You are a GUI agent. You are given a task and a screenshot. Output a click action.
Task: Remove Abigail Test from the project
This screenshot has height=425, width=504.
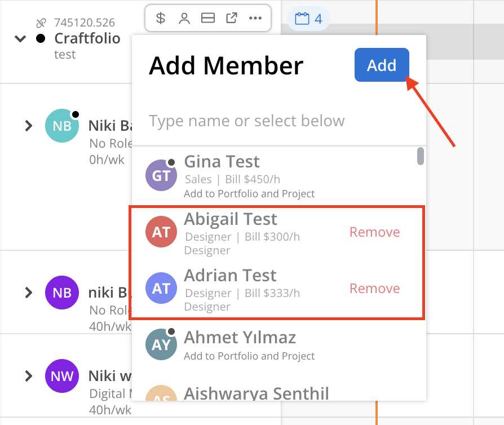[x=374, y=232]
